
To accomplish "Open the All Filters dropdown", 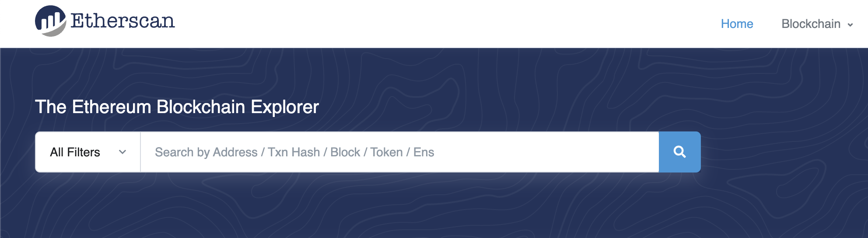I will tap(87, 152).
